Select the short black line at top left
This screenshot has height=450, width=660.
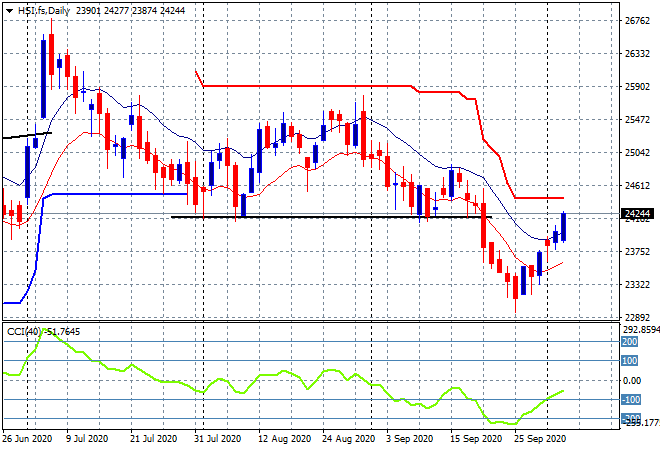click(x=27, y=136)
